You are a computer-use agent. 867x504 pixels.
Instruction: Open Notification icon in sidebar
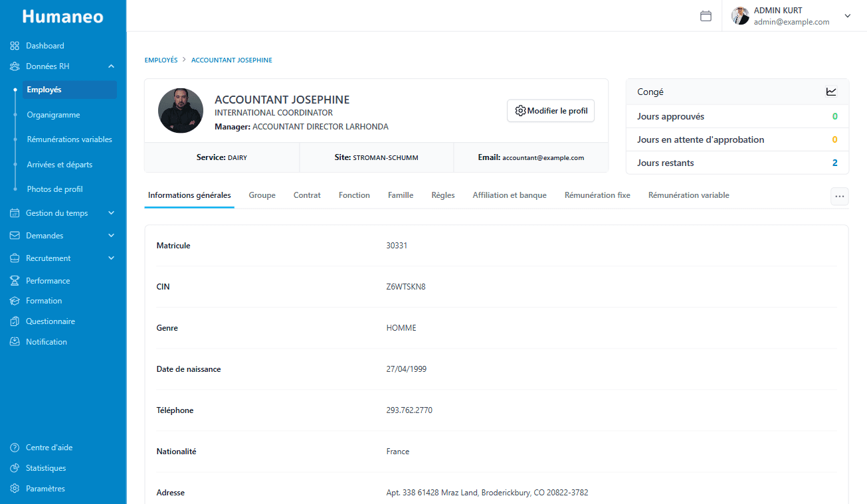coord(15,342)
